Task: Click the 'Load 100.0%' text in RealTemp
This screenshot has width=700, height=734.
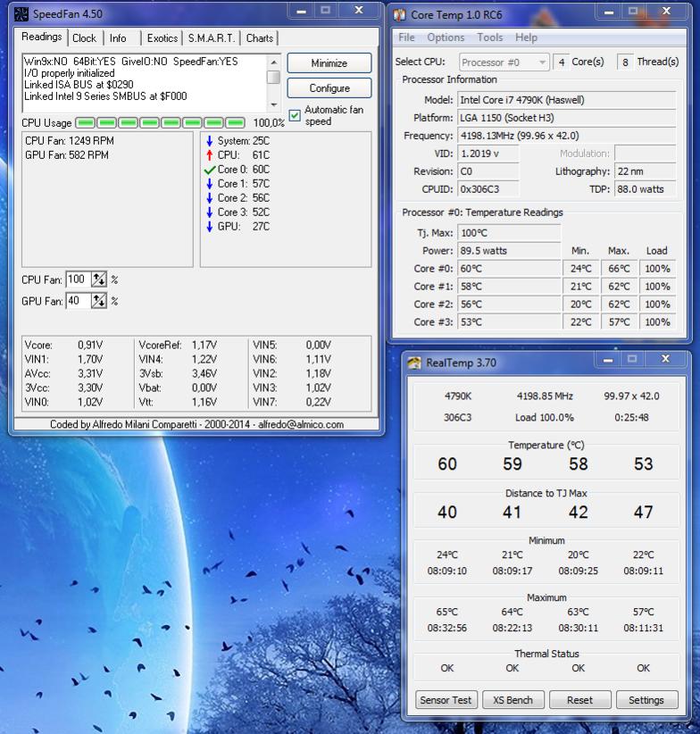Action: pyautogui.click(x=544, y=417)
